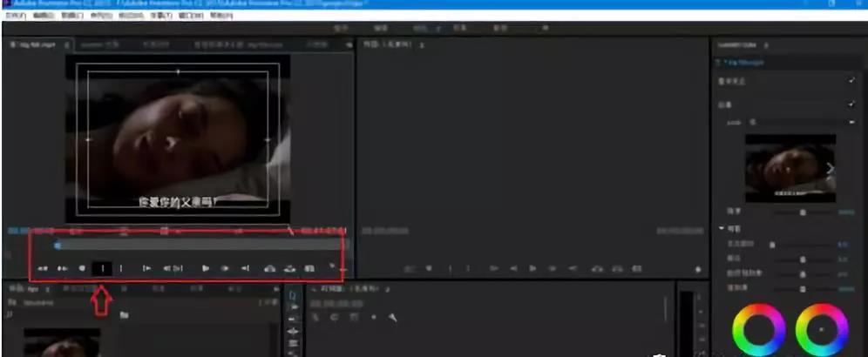868x357 pixels.
Task: Open Media Browser tab in Project panel
Action: pos(82,288)
